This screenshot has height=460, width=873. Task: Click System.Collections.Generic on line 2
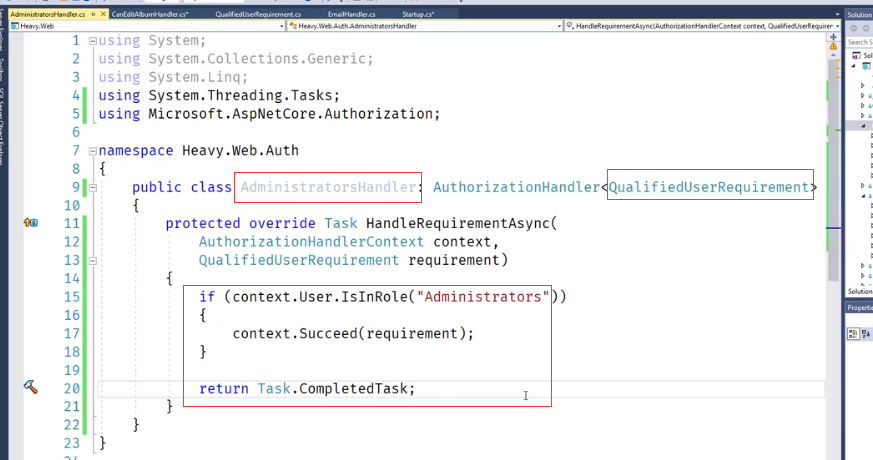(x=257, y=58)
